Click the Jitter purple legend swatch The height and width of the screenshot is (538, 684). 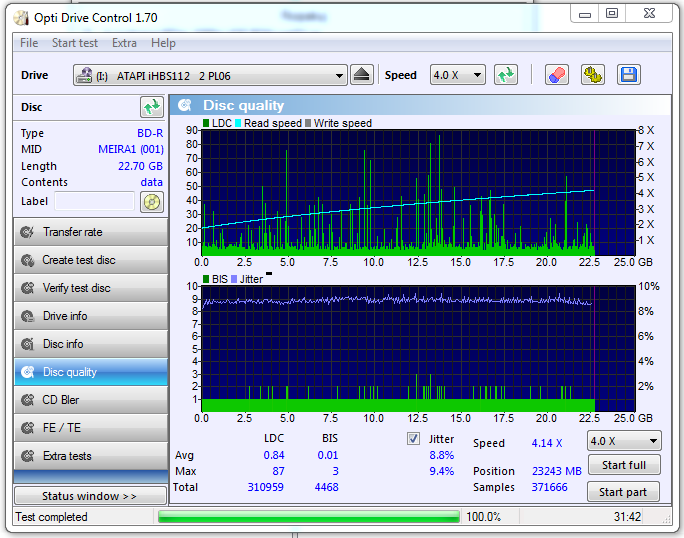click(x=234, y=279)
